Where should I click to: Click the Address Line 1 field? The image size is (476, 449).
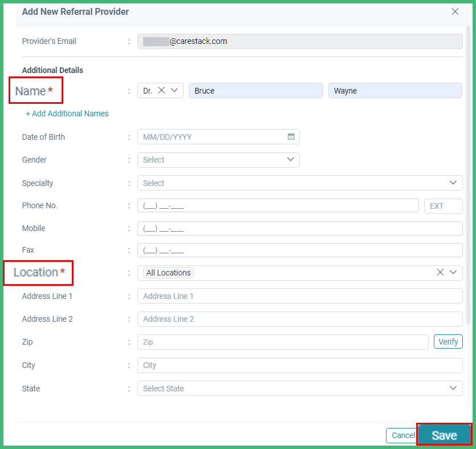click(299, 296)
